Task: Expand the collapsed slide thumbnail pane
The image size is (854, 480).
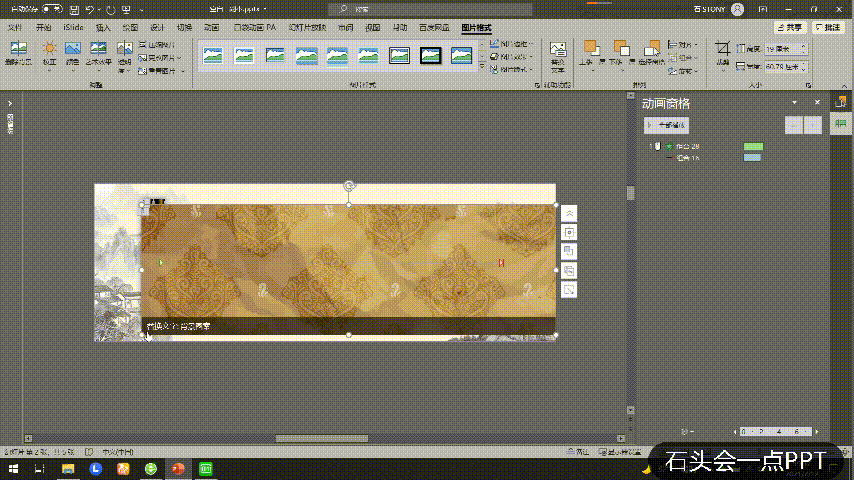Action: pos(10,103)
